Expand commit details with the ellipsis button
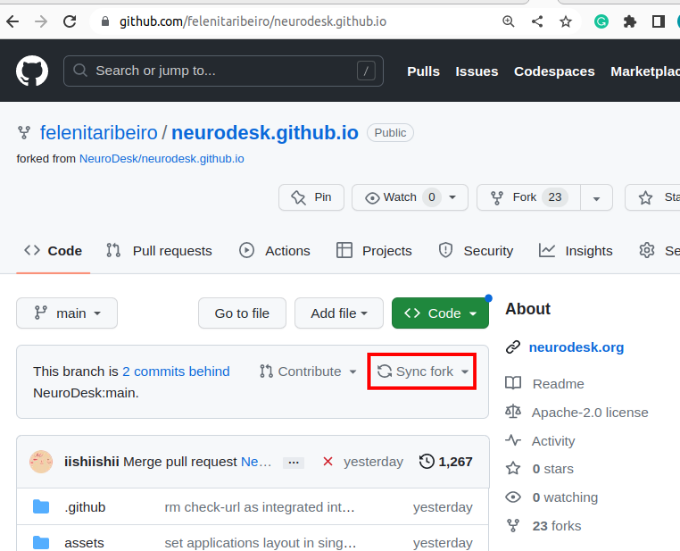Image resolution: width=680 pixels, height=551 pixels. (294, 463)
